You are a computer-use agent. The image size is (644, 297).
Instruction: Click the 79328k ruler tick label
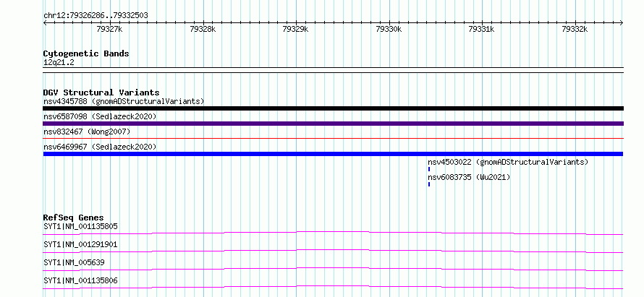[203, 29]
